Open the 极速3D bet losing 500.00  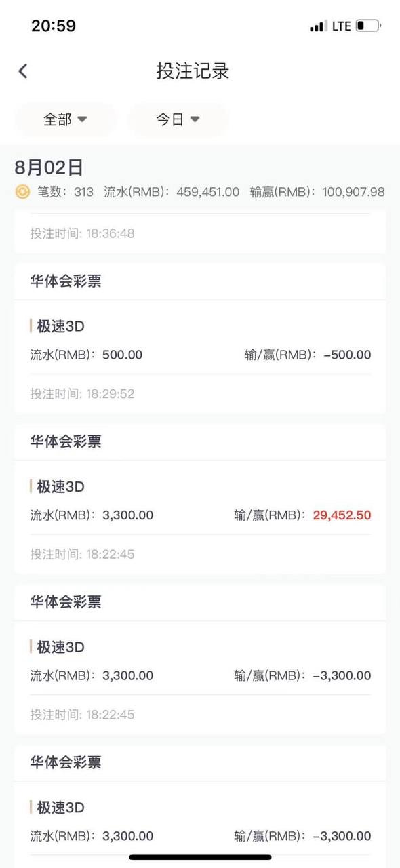coord(200,357)
